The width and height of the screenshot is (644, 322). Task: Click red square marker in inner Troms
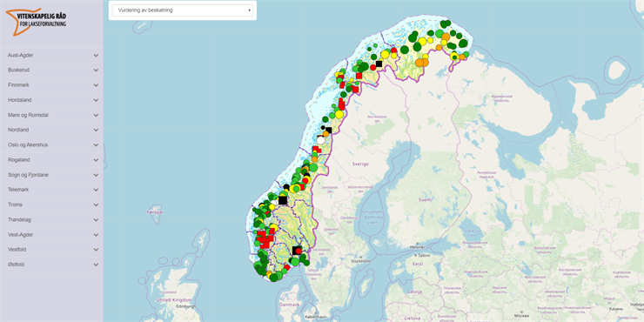click(359, 76)
